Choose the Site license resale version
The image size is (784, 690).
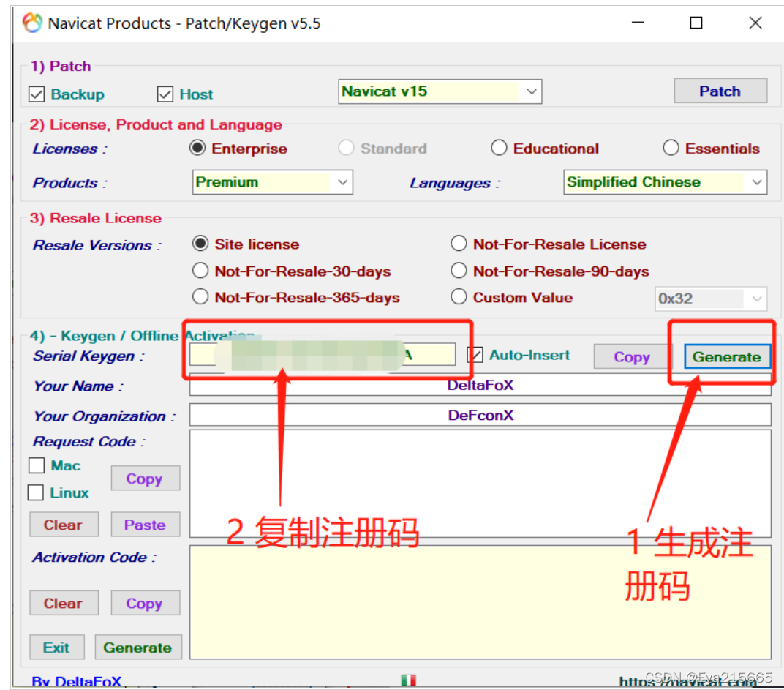point(200,244)
